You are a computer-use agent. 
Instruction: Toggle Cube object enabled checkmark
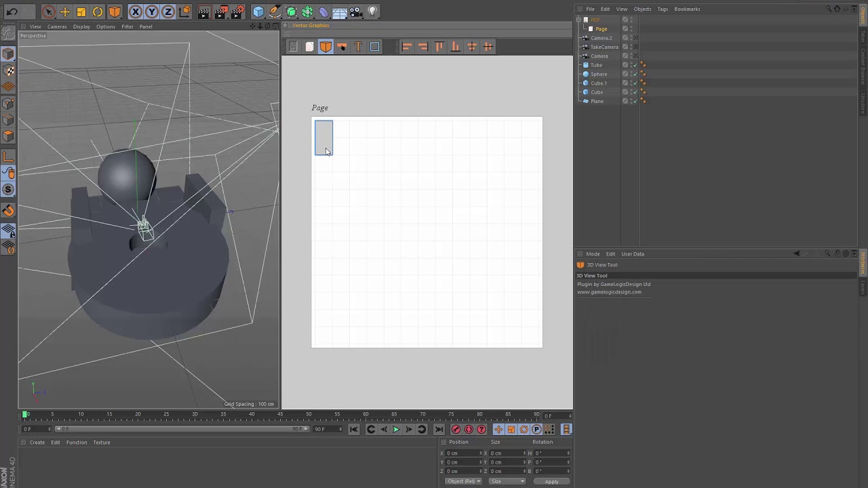pos(635,92)
